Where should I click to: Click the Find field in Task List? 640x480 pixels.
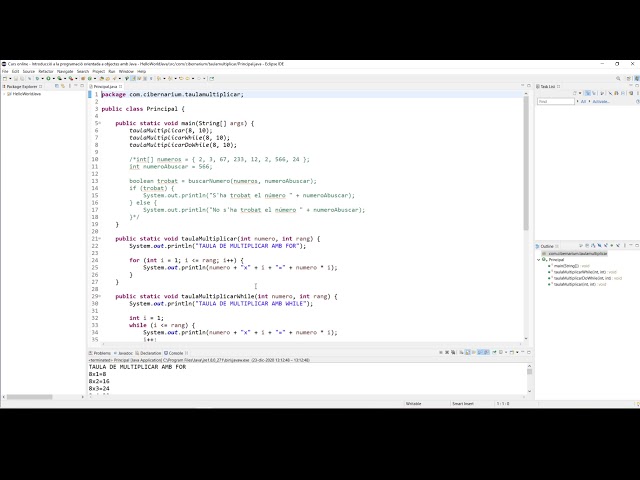(556, 101)
